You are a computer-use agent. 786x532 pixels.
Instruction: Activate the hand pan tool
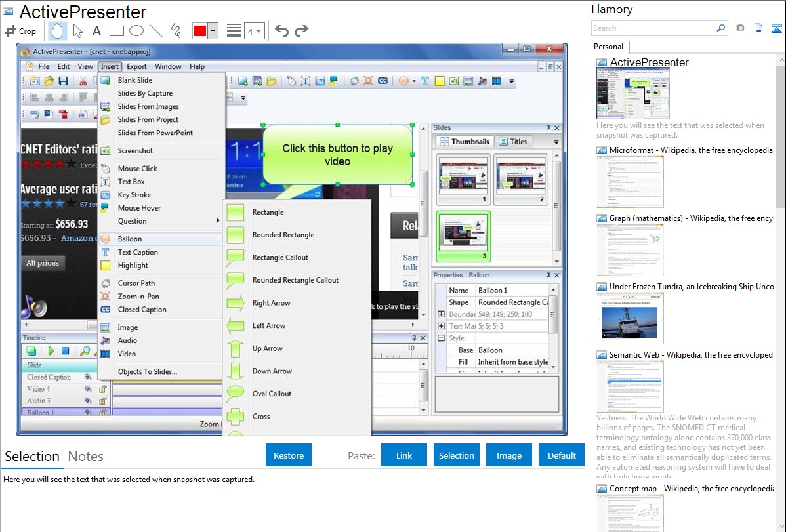58,31
